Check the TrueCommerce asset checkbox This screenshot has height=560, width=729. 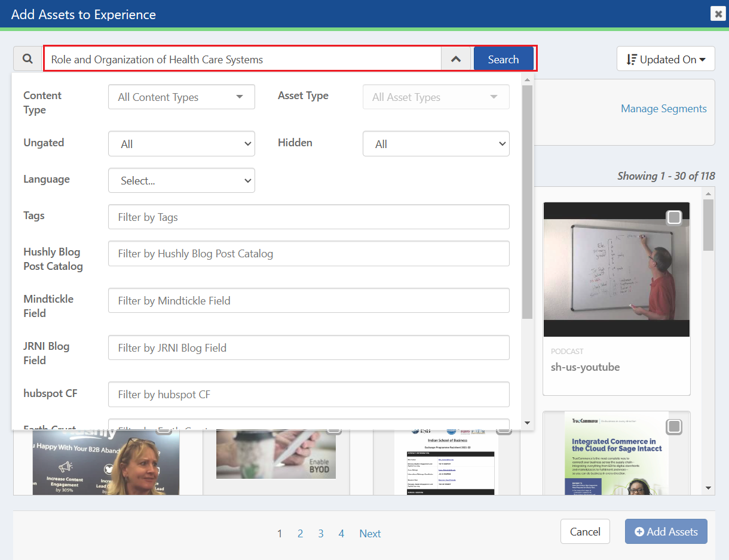(674, 427)
